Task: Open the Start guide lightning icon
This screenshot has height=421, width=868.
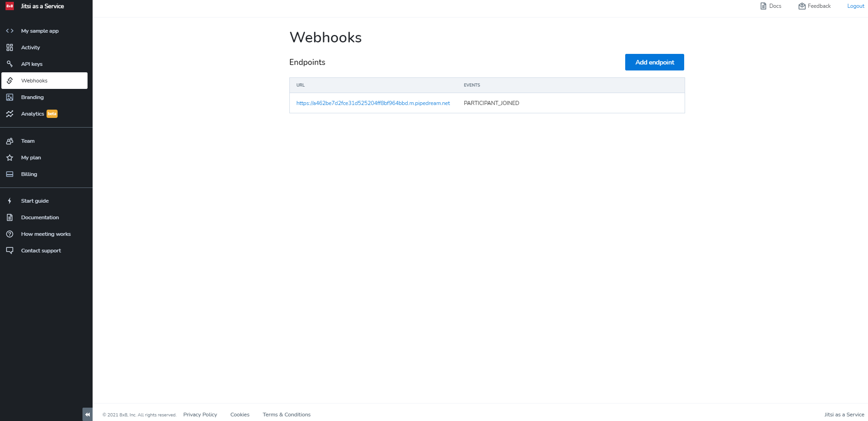Action: 10,200
